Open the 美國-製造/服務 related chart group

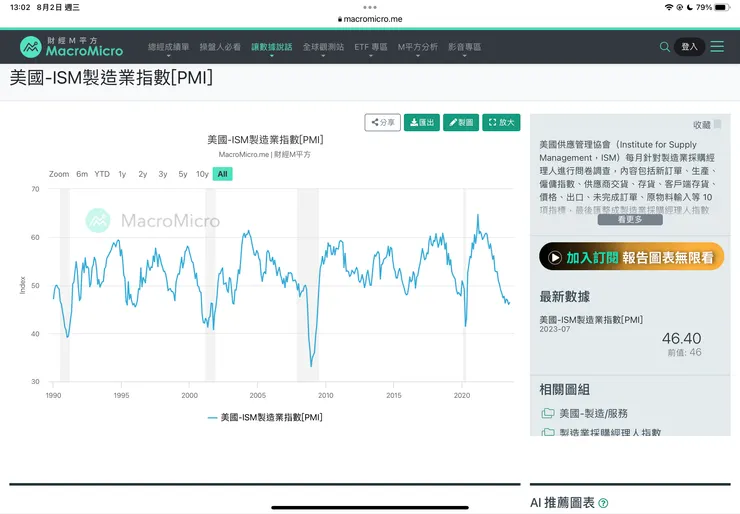click(x=593, y=413)
